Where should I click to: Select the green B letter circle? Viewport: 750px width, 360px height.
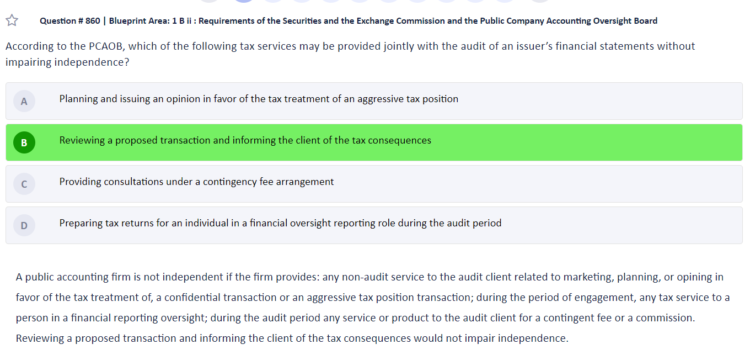(24, 142)
